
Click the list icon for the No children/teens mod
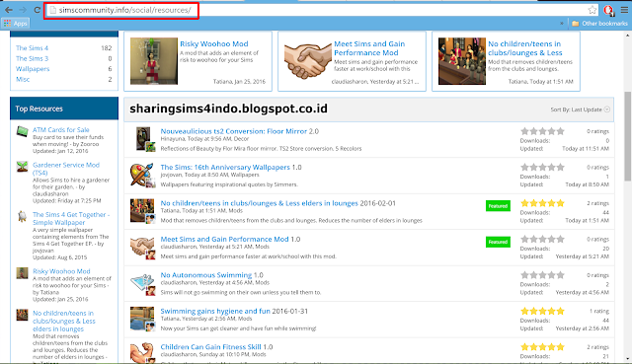tap(142, 211)
